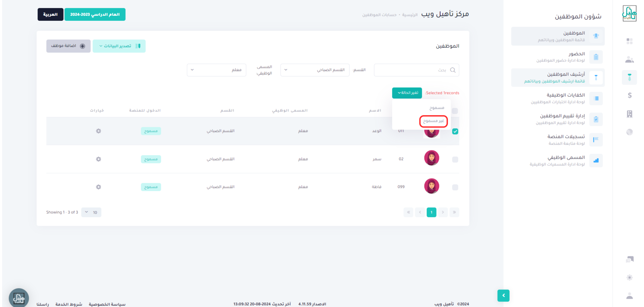Open the سياسة الخصوصية footer link
The width and height of the screenshot is (644, 307).
107,304
